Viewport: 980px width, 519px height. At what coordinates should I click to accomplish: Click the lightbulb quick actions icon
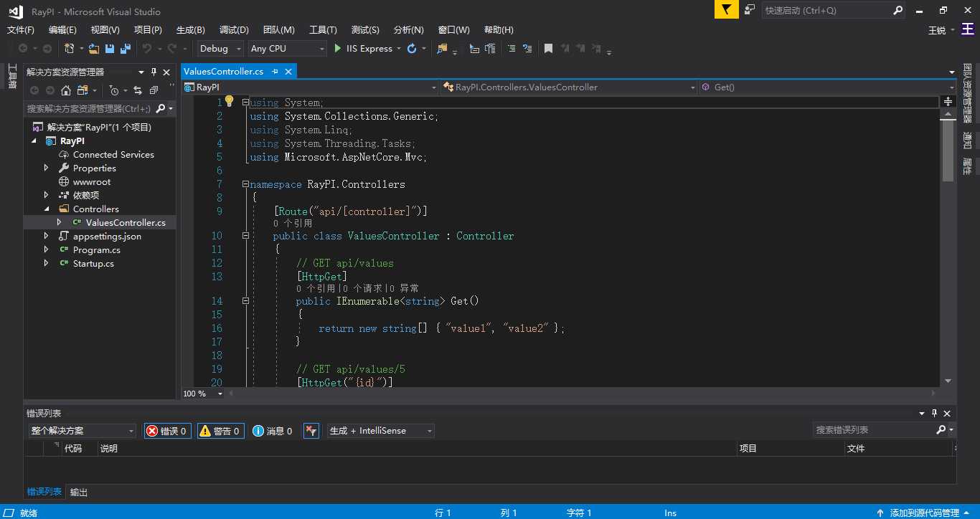point(230,101)
